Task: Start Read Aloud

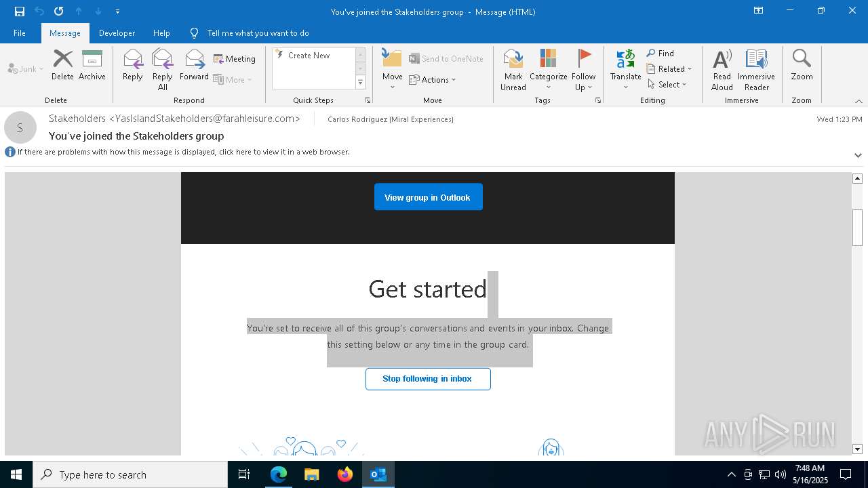Action: [722, 69]
